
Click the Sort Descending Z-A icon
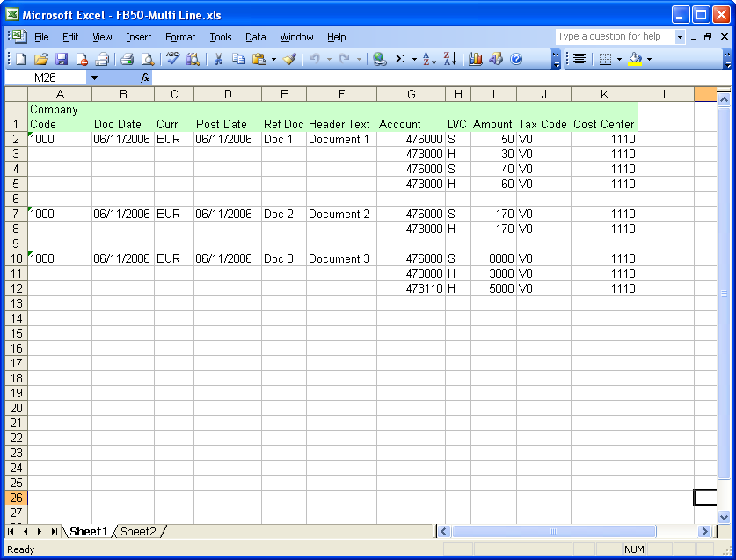tap(449, 59)
